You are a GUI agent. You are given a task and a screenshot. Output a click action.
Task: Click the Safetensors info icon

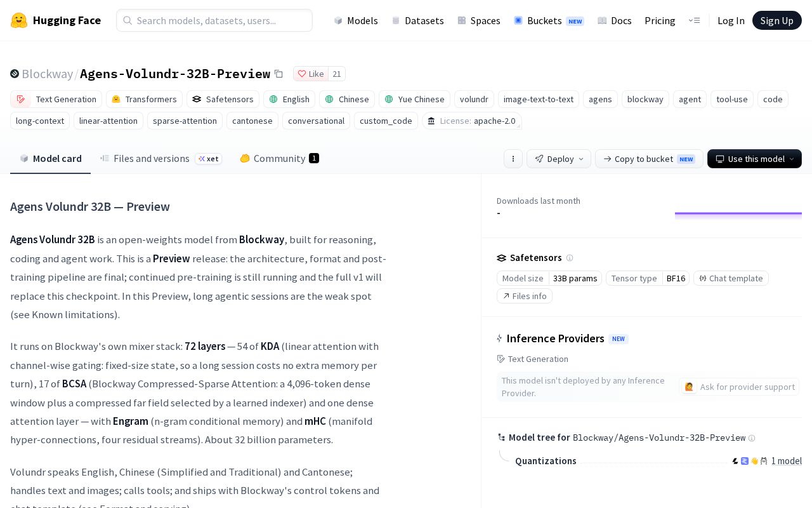570,258
